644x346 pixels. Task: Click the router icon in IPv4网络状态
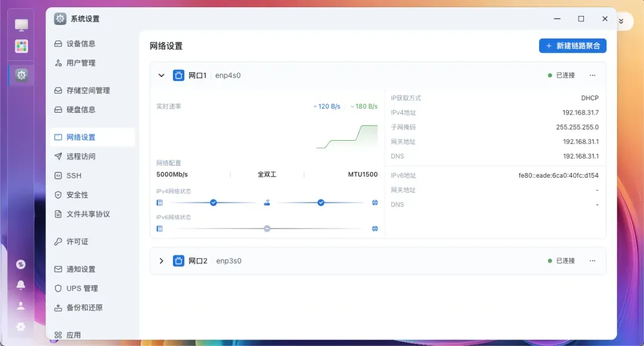pos(267,203)
